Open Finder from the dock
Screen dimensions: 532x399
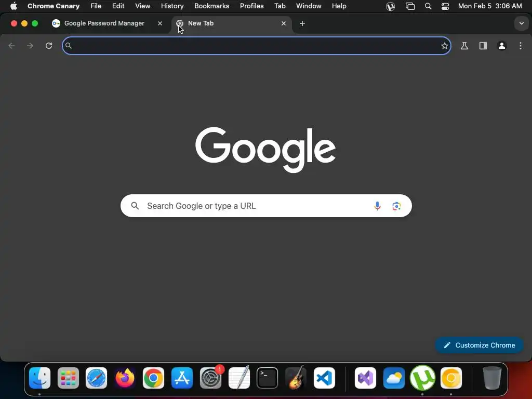tap(39, 378)
